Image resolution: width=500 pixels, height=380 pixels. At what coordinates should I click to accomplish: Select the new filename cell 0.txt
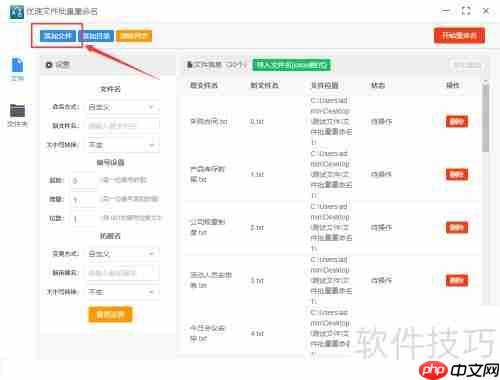tap(257, 122)
